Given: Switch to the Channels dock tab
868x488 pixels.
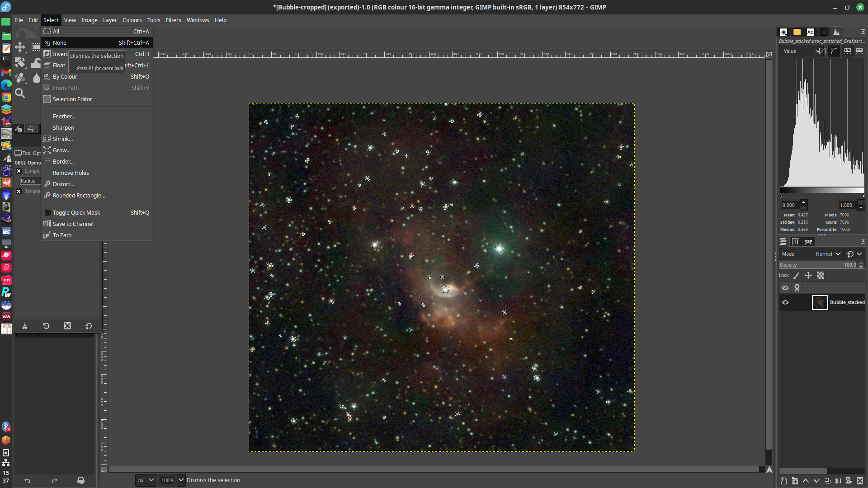Looking at the screenshot, I should click(796, 242).
